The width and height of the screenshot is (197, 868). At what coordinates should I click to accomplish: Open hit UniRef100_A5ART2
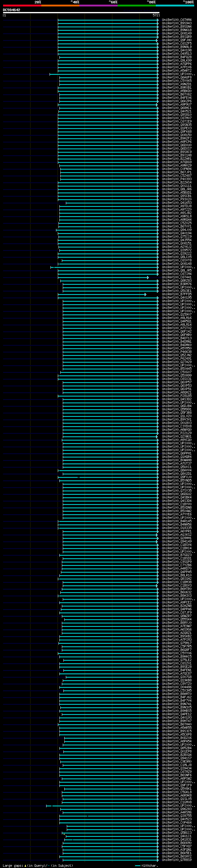tap(176, 71)
